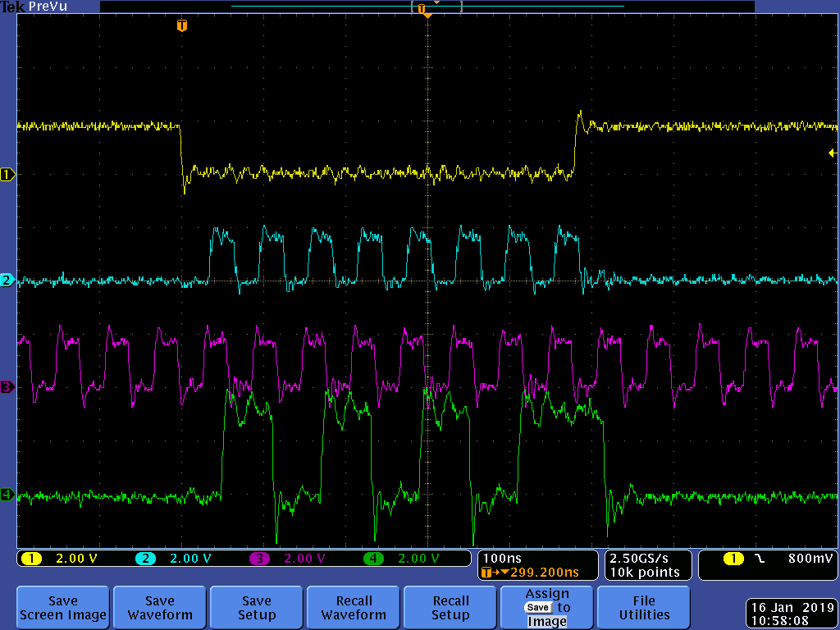The height and width of the screenshot is (630, 840).
Task: Select the magenta channel 3 ground marker
Action: tap(7, 387)
